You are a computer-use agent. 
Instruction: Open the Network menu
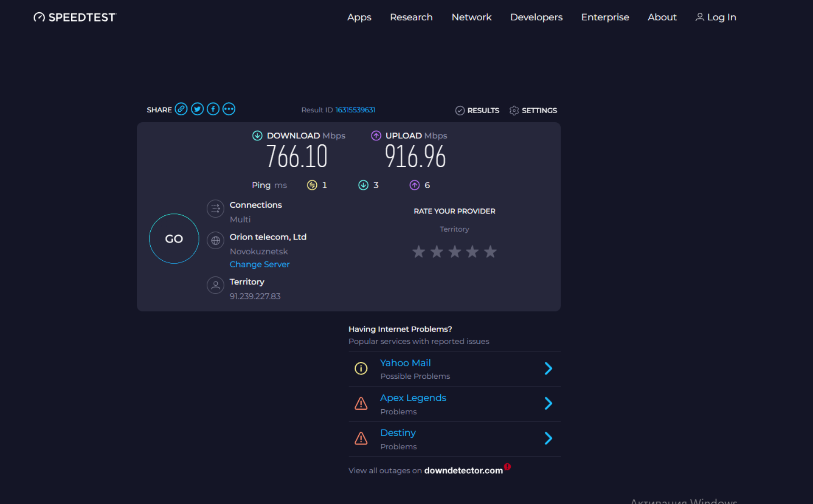pos(471,17)
